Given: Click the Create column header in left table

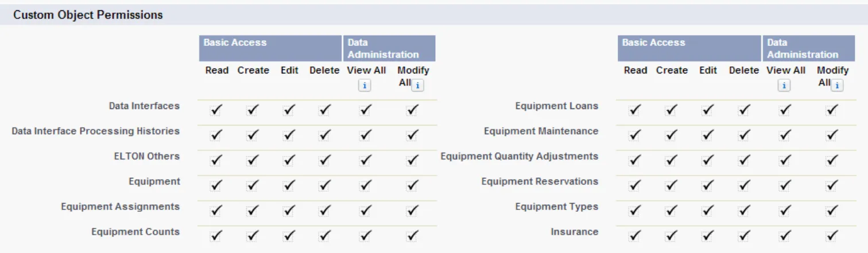Looking at the screenshot, I should 253,71.
